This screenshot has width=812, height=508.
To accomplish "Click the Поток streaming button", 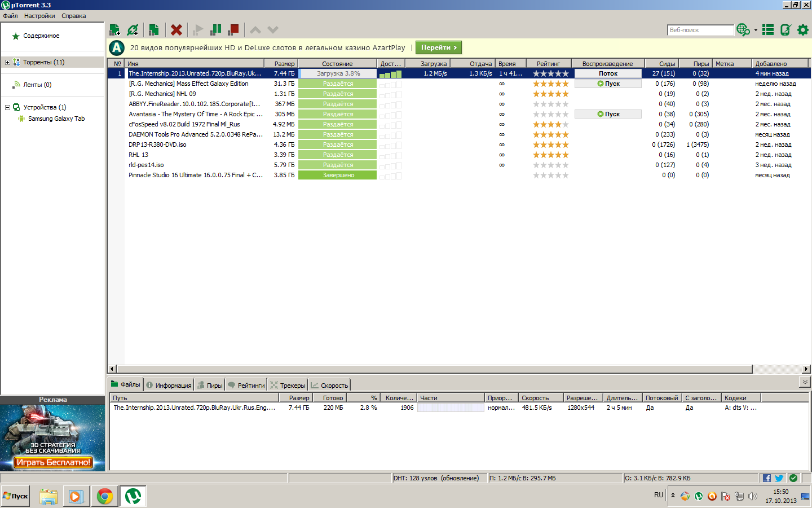I will 608,73.
